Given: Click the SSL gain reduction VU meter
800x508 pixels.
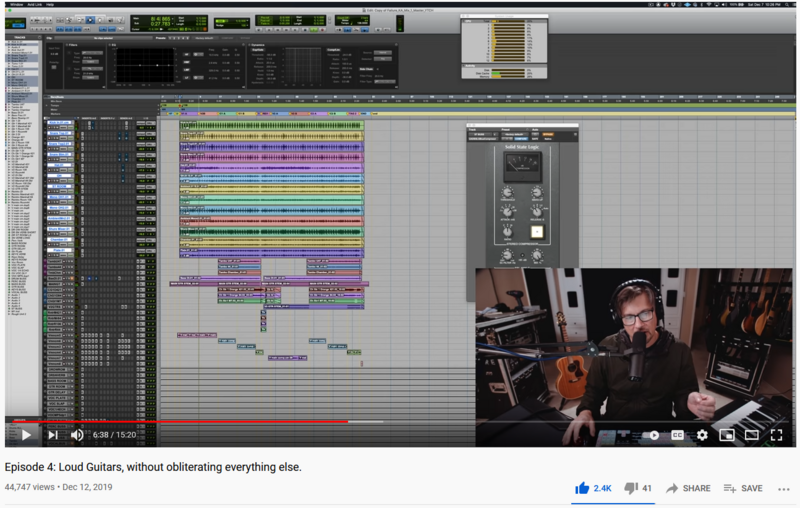Looking at the screenshot, I should [x=522, y=167].
